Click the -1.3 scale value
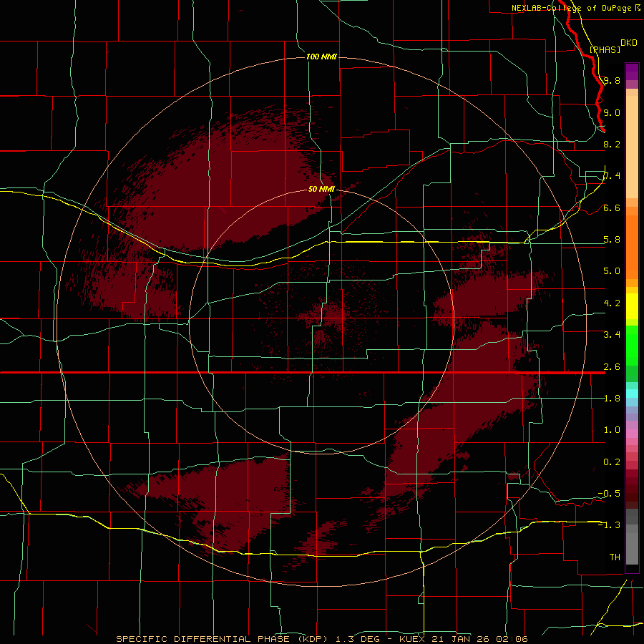This screenshot has width=644, height=644. coord(609,525)
